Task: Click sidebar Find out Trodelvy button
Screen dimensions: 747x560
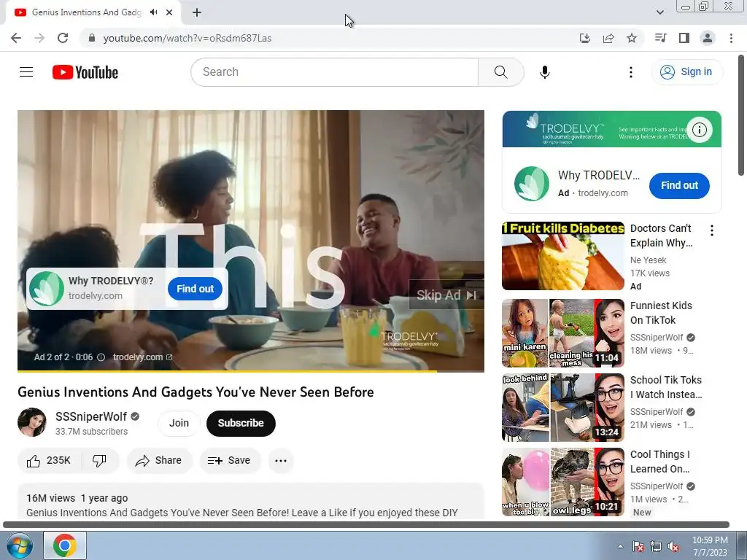Action: click(679, 185)
